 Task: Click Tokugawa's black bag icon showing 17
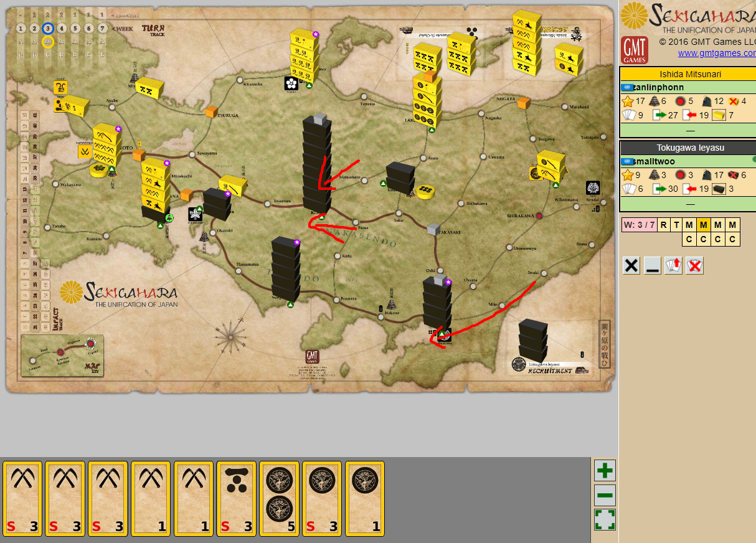(x=706, y=175)
